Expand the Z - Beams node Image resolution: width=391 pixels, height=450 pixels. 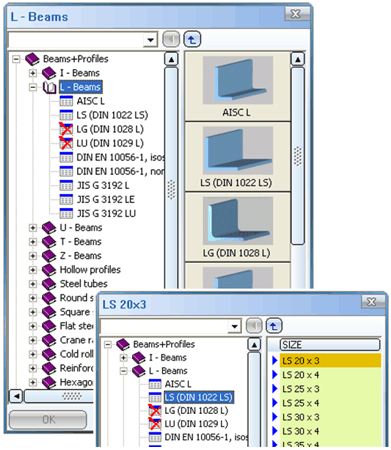pos(33,256)
